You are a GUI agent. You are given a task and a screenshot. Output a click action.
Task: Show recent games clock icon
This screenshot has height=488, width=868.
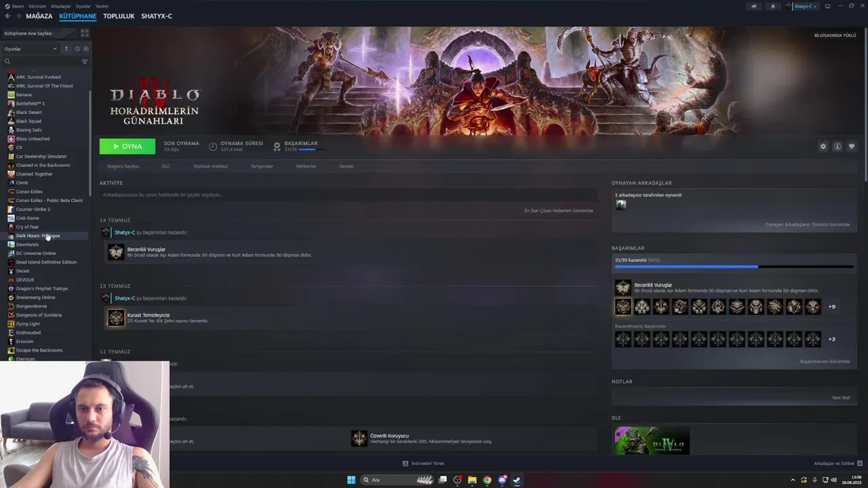(x=77, y=49)
